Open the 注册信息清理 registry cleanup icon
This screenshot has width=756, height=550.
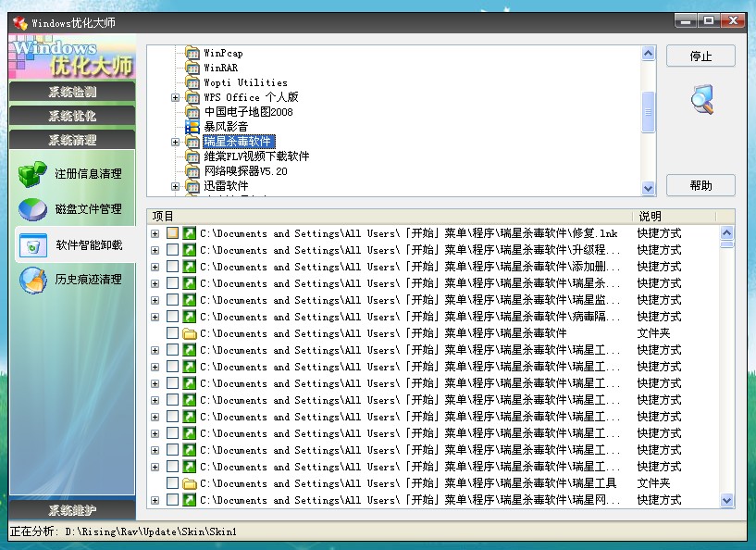pos(32,174)
